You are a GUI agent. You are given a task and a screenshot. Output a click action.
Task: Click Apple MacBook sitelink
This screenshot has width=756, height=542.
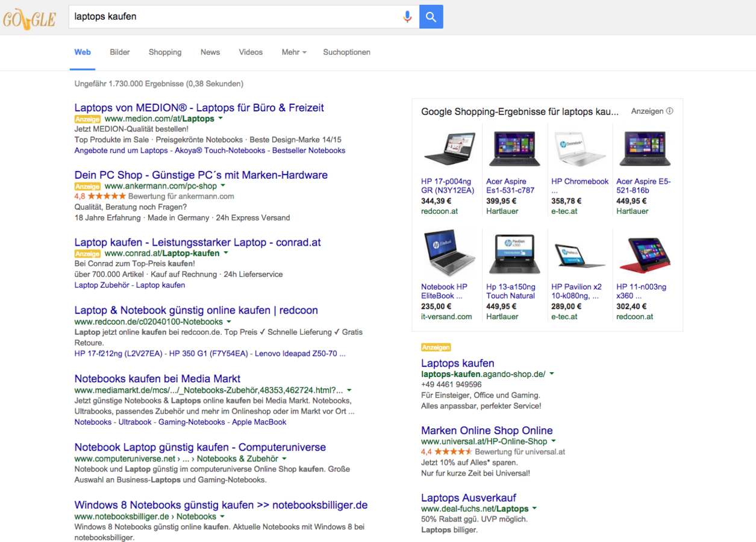pos(259,422)
